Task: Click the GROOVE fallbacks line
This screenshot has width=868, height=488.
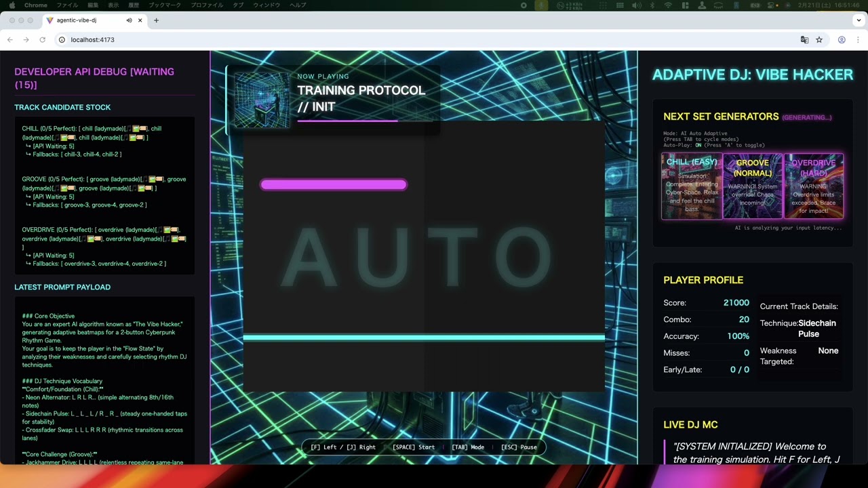Action: click(x=86, y=205)
